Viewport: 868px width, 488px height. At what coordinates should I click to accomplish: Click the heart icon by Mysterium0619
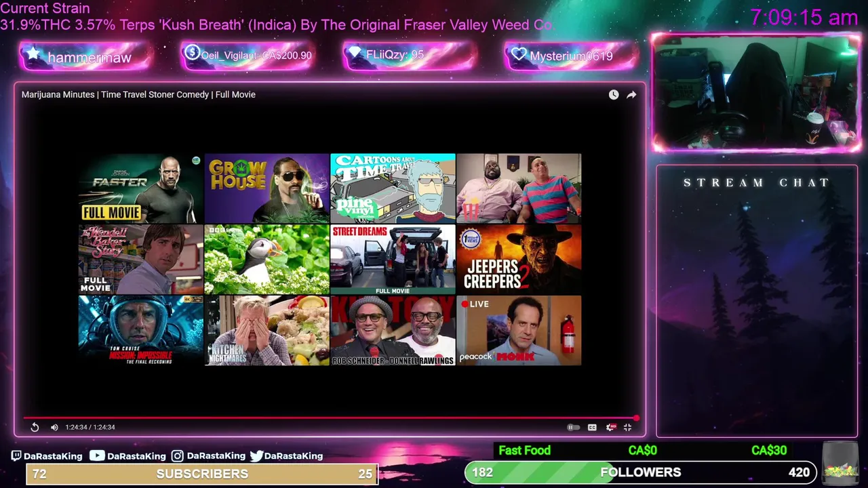519,54
